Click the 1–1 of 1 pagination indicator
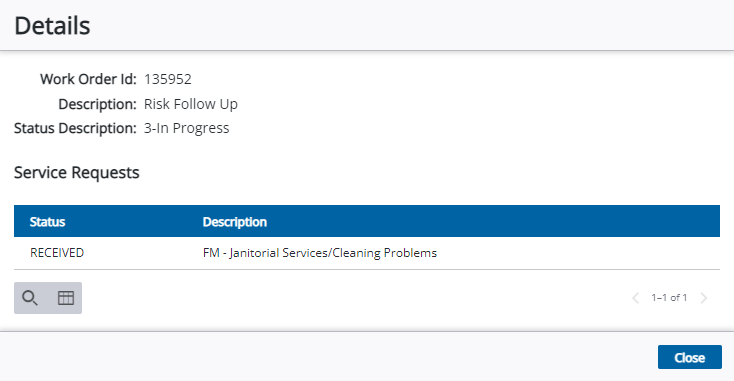This screenshot has width=734, height=381. click(x=669, y=298)
